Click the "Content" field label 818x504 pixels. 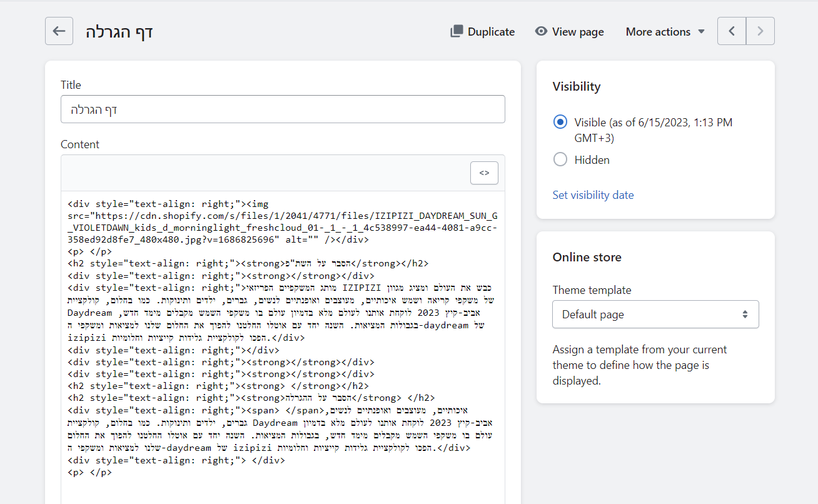tap(80, 144)
